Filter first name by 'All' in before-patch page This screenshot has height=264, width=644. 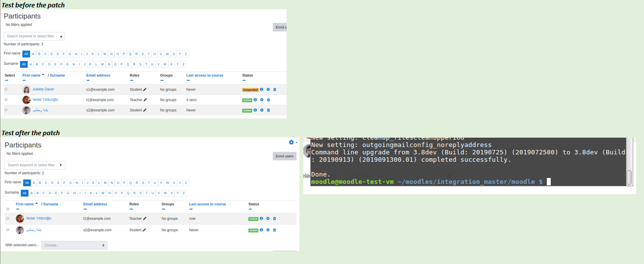tap(27, 54)
